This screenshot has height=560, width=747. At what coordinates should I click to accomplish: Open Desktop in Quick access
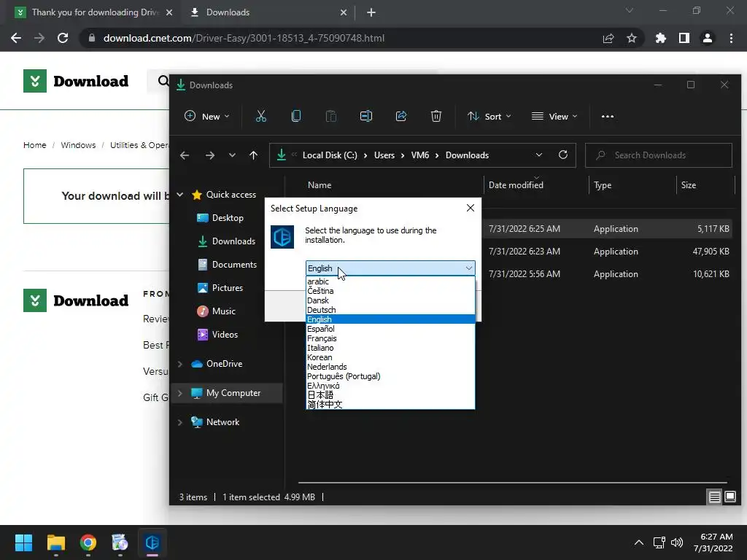[x=228, y=217]
